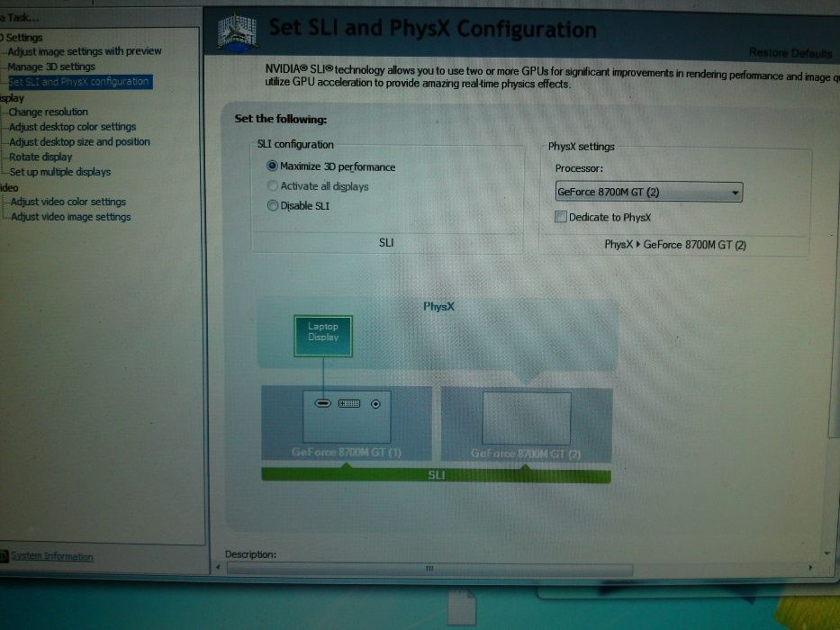Viewport: 840px width, 630px height.
Task: Select Activate all displays option
Action: (x=272, y=186)
